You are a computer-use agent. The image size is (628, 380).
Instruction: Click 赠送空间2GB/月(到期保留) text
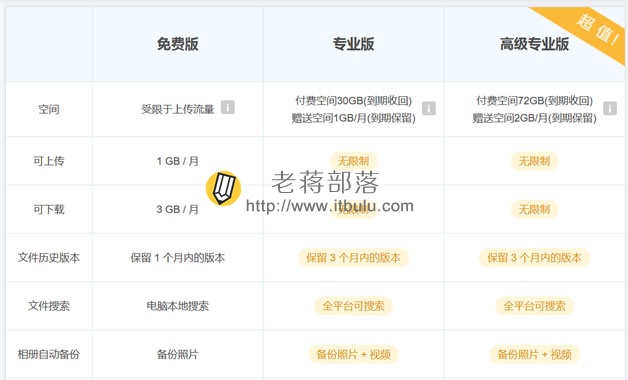(x=534, y=118)
